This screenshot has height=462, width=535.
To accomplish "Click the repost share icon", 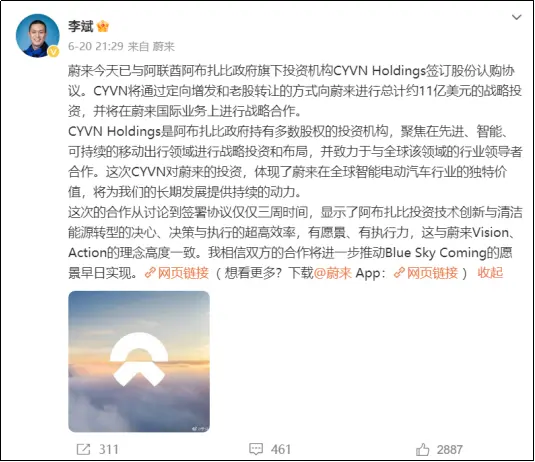I will [x=84, y=449].
